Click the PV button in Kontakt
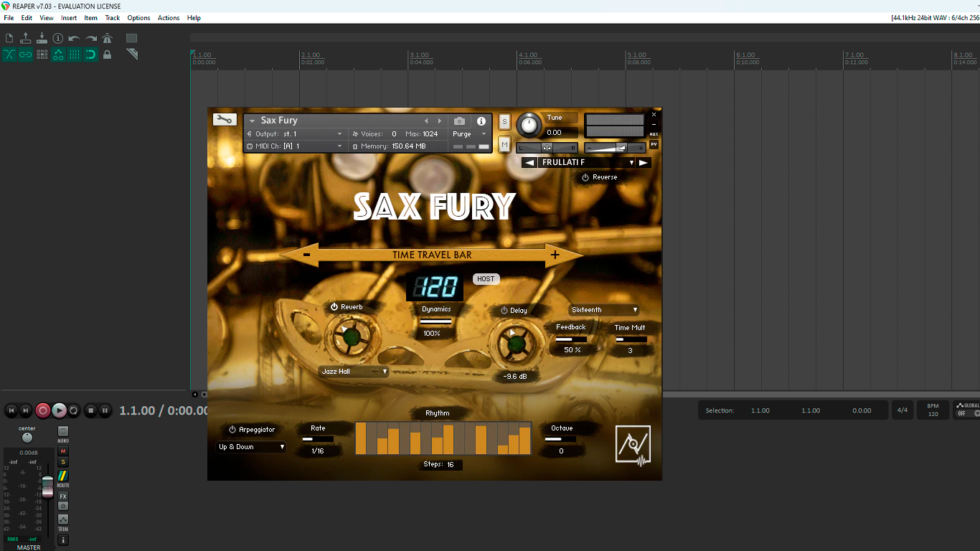 coord(654,144)
